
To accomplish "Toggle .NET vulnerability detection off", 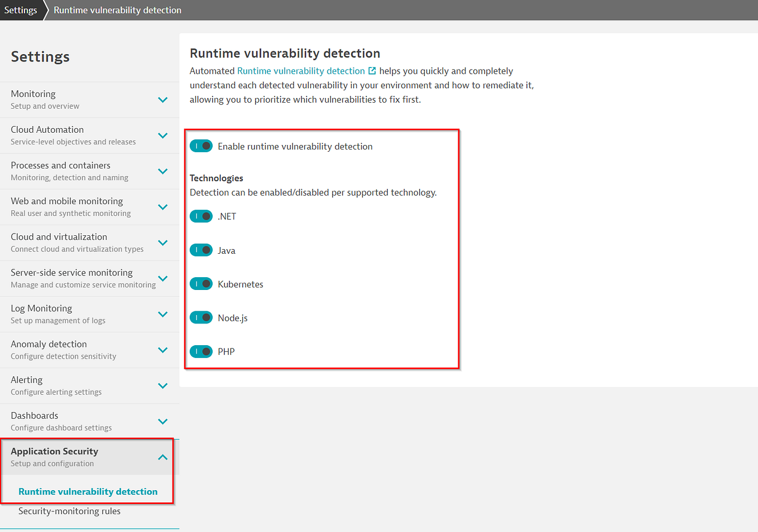I will 201,216.
